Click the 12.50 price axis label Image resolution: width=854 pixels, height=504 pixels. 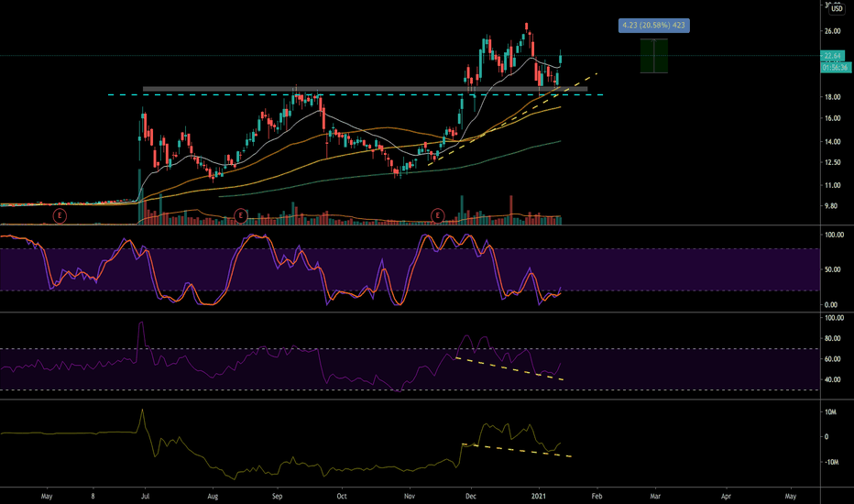(x=832, y=162)
